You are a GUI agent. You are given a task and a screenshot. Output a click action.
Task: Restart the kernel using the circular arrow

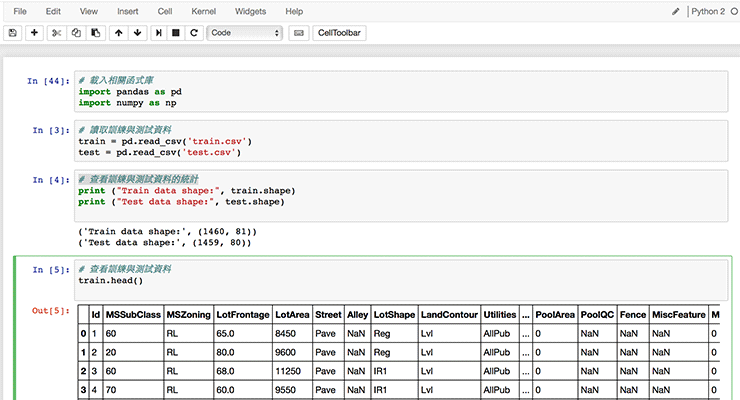tap(194, 33)
